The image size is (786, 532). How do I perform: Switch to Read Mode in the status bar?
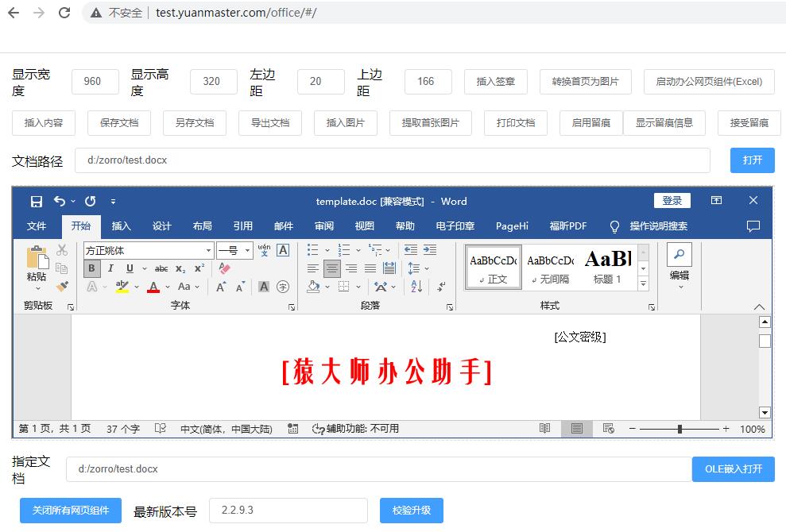pos(544,429)
